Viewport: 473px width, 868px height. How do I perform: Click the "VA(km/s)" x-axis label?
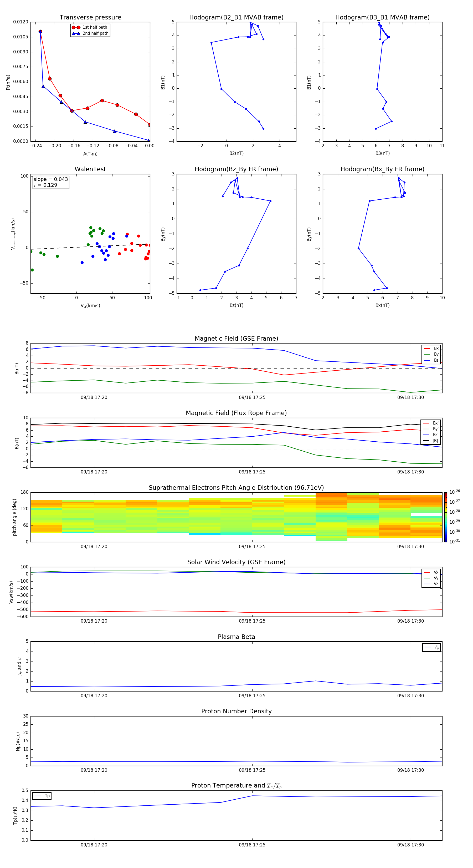click(x=90, y=306)
